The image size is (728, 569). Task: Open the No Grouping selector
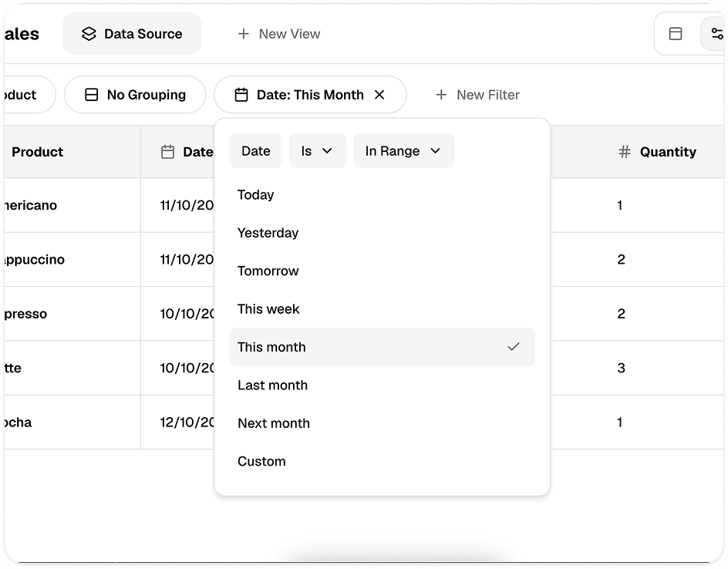click(135, 95)
